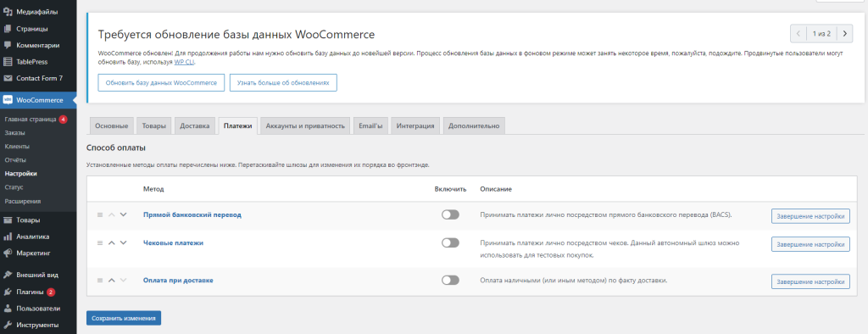Enable the Чековые платежи toggle
868x334 pixels.
coord(450,242)
